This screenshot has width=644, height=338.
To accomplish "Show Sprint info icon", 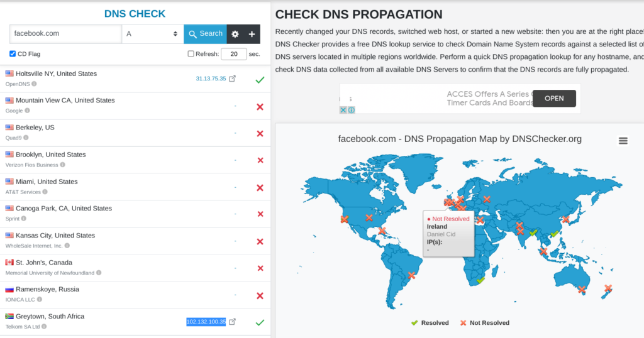I will coord(23,218).
